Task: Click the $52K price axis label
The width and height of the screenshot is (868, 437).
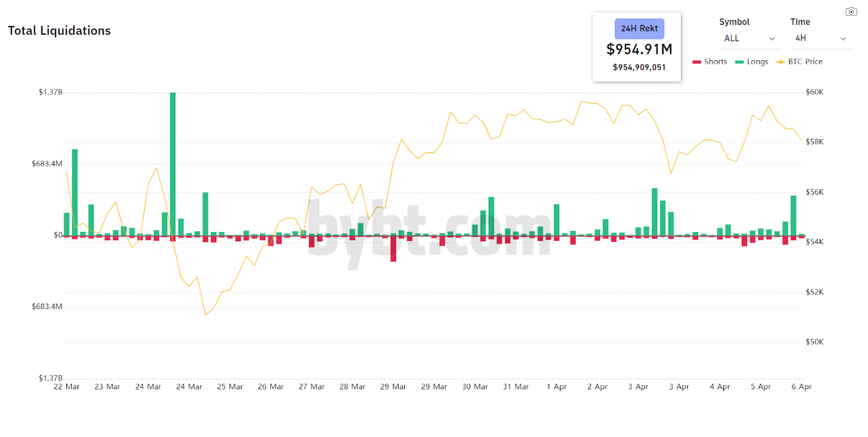Action: 815,292
